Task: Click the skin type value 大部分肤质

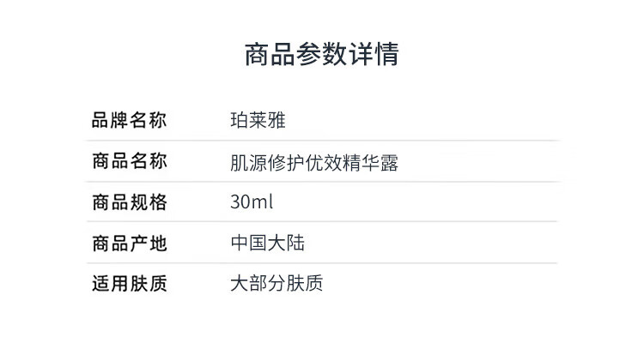Action: 276,284
